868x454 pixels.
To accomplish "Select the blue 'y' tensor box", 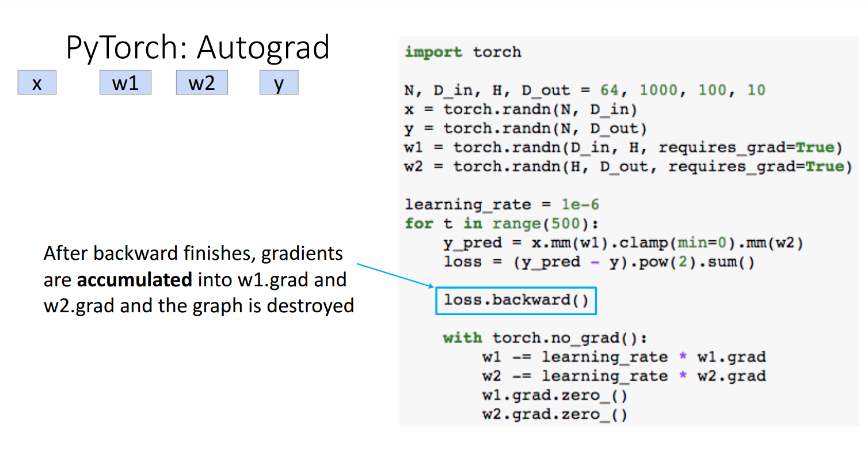I will coord(279,82).
